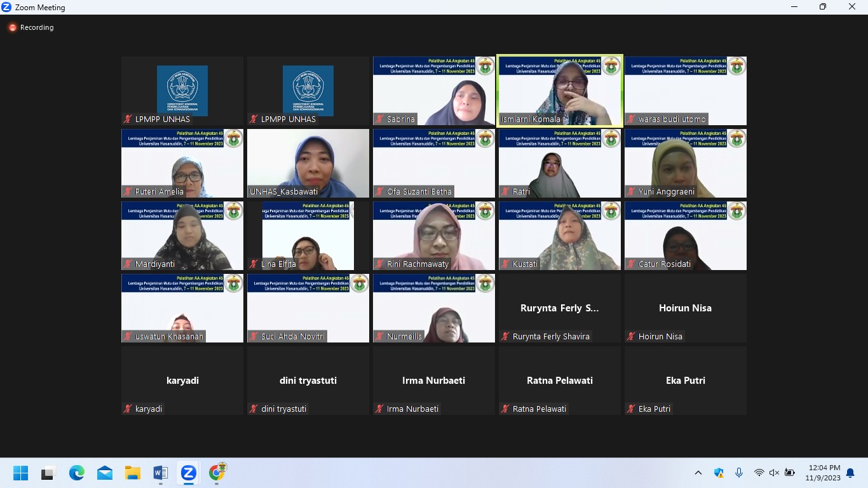Click the microphone icon in system tray
The width and height of the screenshot is (868, 488).
tap(738, 473)
